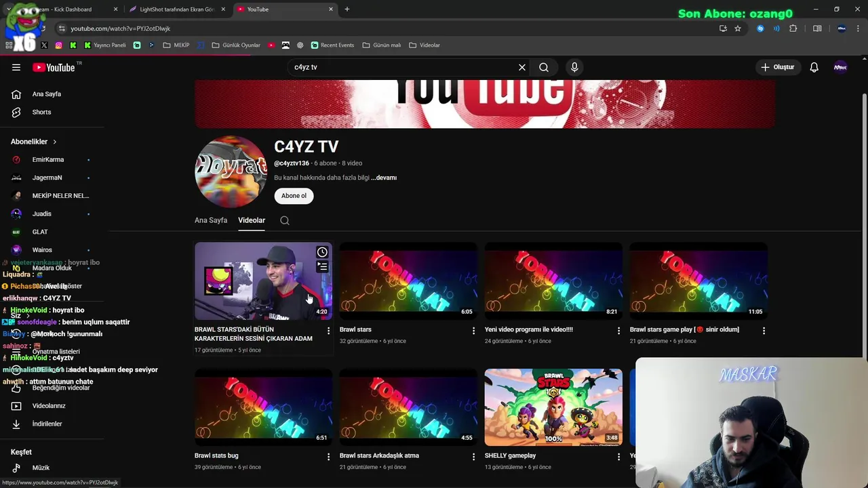Open Recent Events bookmark

coord(332,45)
